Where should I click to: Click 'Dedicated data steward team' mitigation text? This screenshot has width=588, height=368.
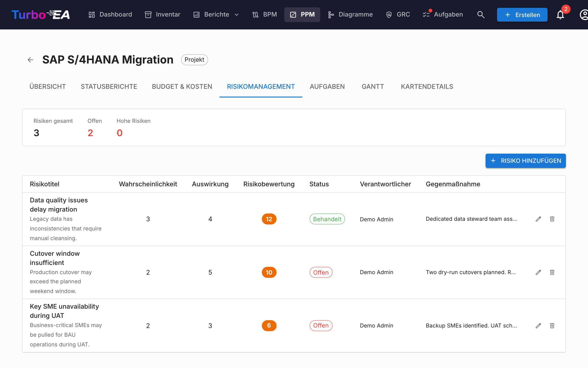[x=471, y=219]
